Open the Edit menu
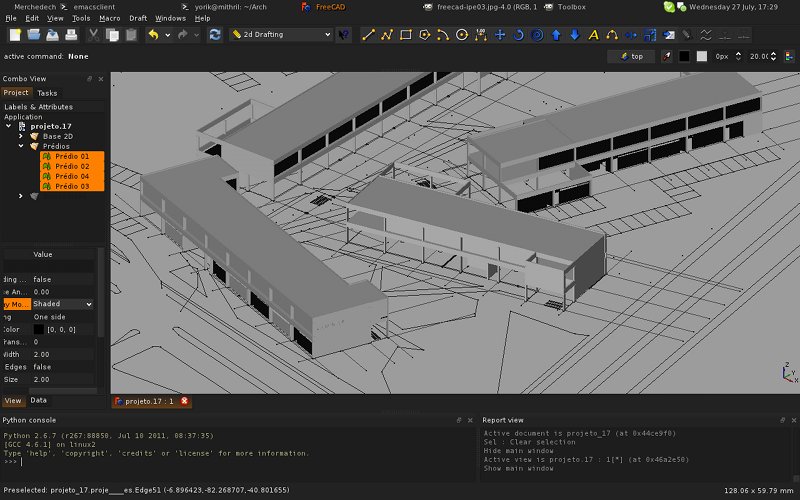 tap(32, 18)
